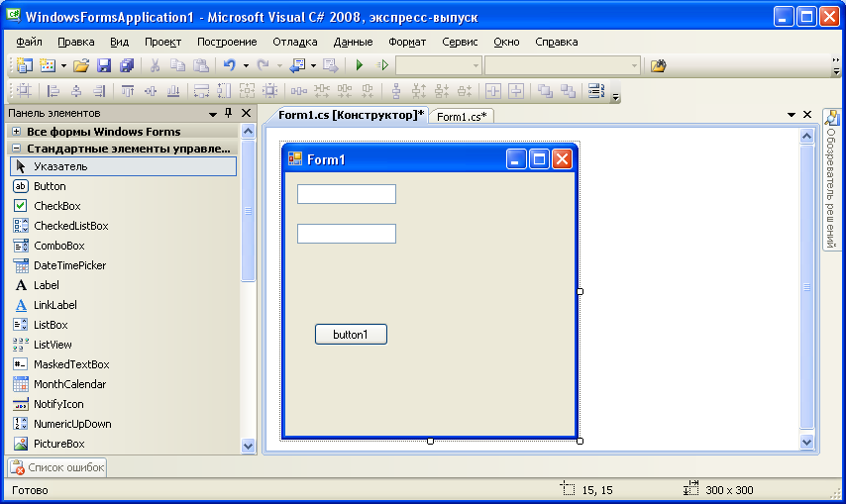Open the Undo history dropdown arrow
The width and height of the screenshot is (846, 504).
[246, 65]
